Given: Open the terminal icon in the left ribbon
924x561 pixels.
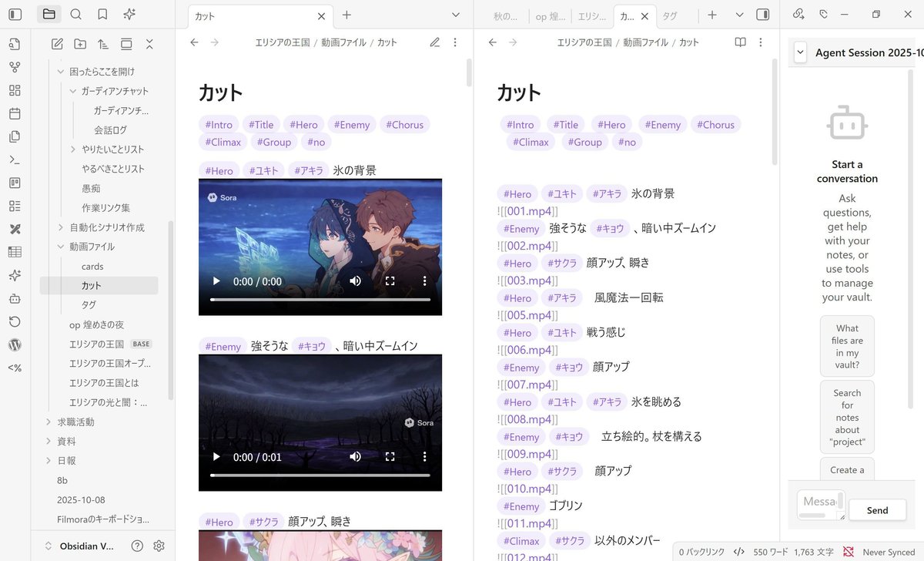Looking at the screenshot, I should coord(15,160).
